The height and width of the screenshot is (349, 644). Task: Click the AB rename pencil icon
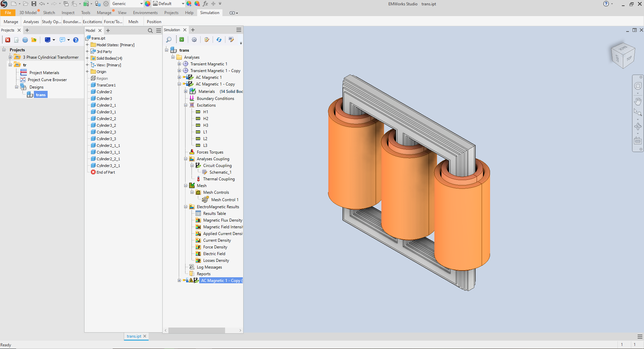231,40
